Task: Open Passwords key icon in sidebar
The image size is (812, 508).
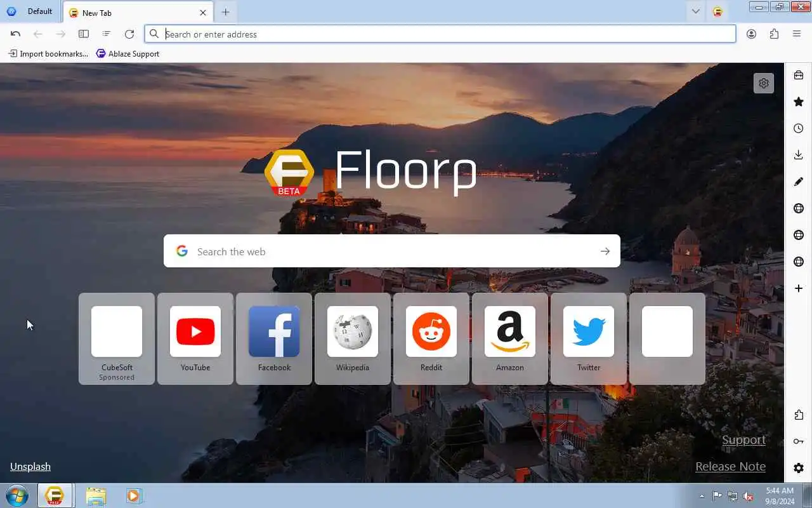Action: coord(799,441)
